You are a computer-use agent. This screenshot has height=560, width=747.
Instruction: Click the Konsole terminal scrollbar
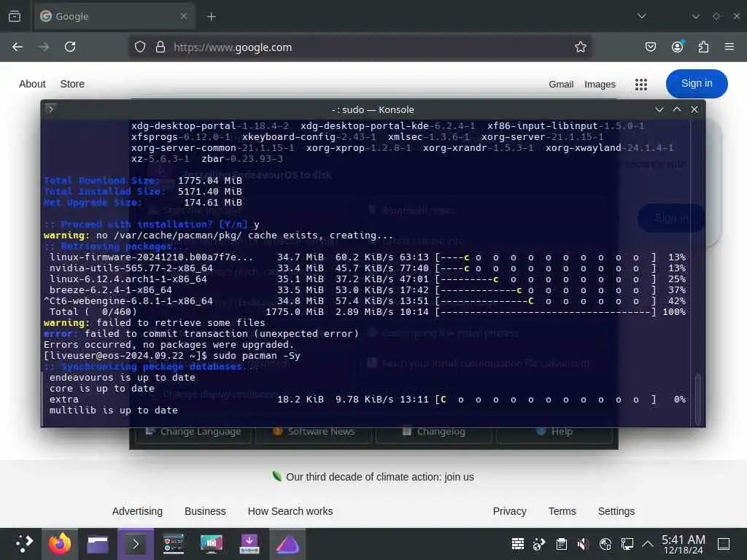pyautogui.click(x=697, y=399)
